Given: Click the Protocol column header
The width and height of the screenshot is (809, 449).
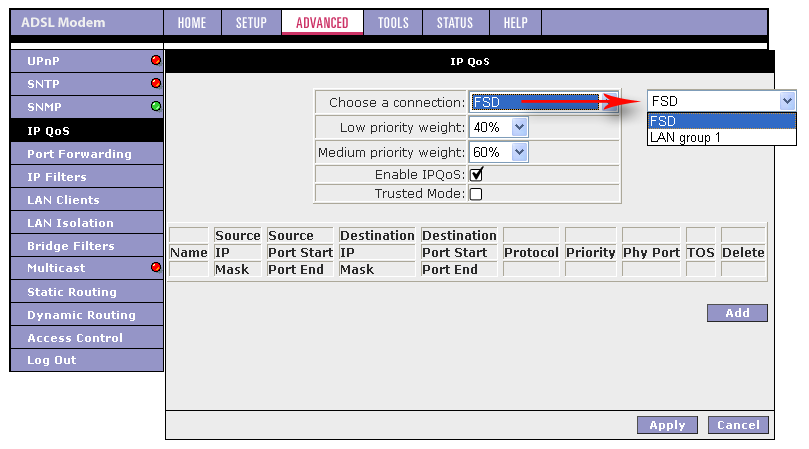Looking at the screenshot, I should tap(531, 252).
